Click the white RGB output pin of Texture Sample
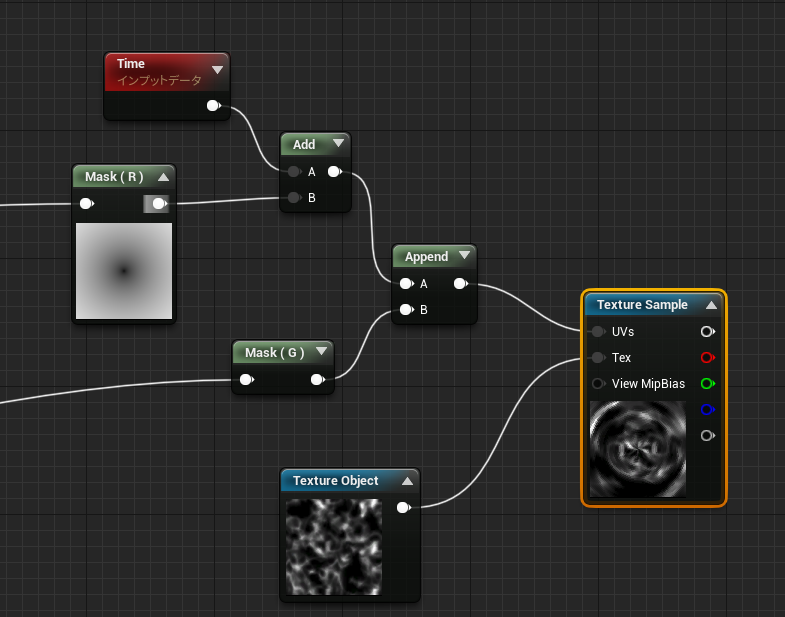This screenshot has width=785, height=617. click(x=707, y=332)
